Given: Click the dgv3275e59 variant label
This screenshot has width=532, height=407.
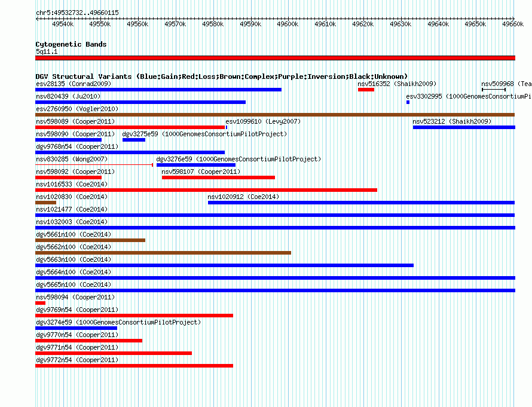Looking at the screenshot, I should point(204,134).
